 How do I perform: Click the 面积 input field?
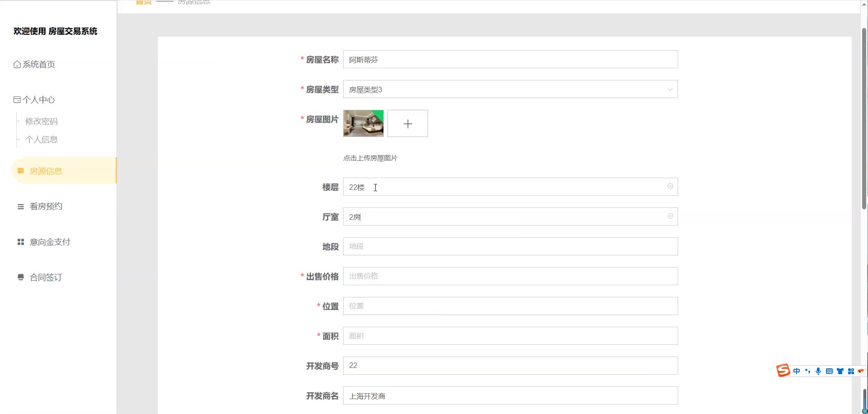click(x=510, y=336)
